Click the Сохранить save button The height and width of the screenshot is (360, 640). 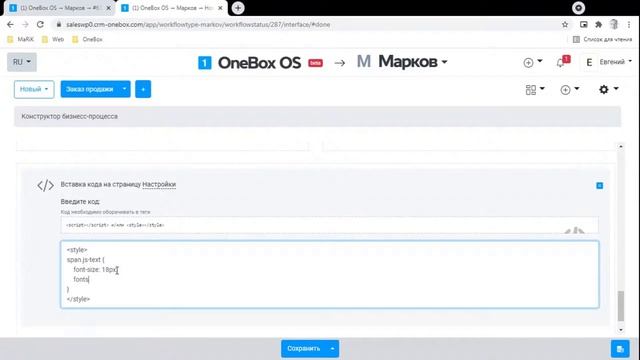pos(303,349)
